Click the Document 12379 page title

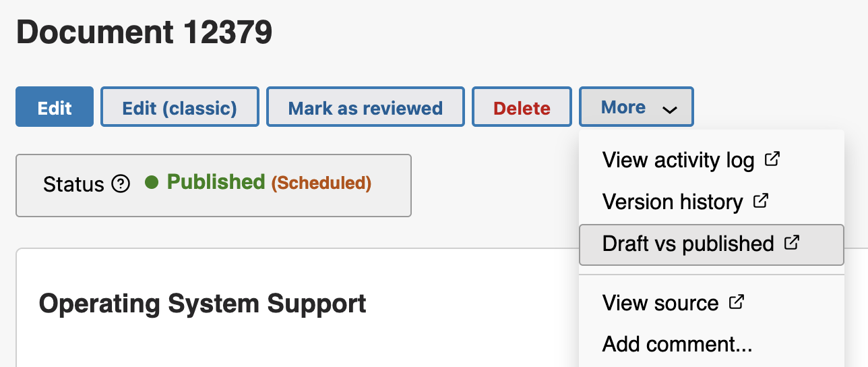(x=144, y=32)
